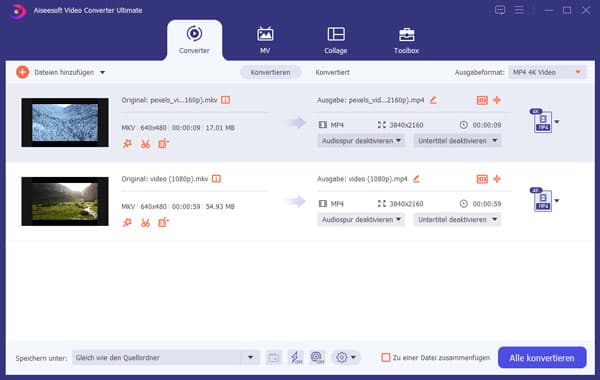Select the green valley video thumbnail

pyautogui.click(x=65, y=201)
